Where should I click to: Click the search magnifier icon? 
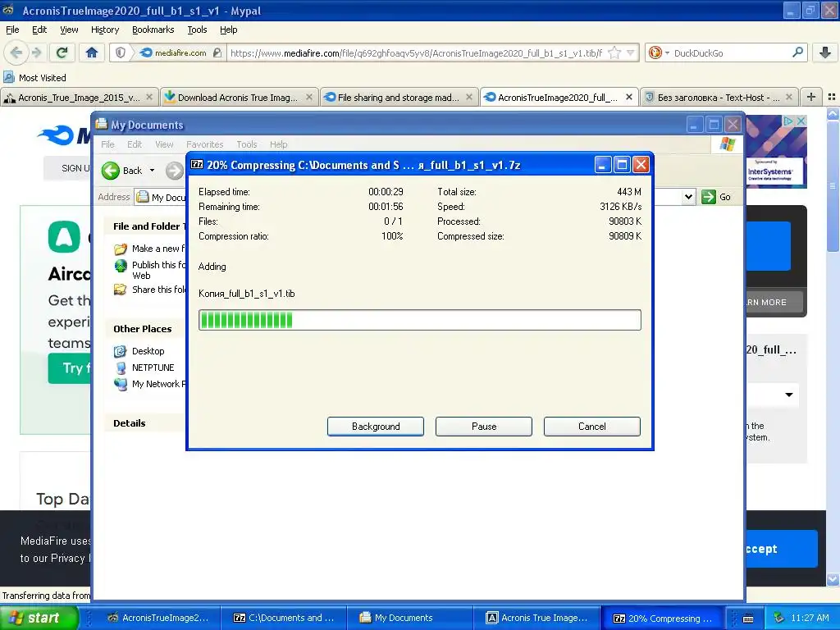click(x=797, y=52)
